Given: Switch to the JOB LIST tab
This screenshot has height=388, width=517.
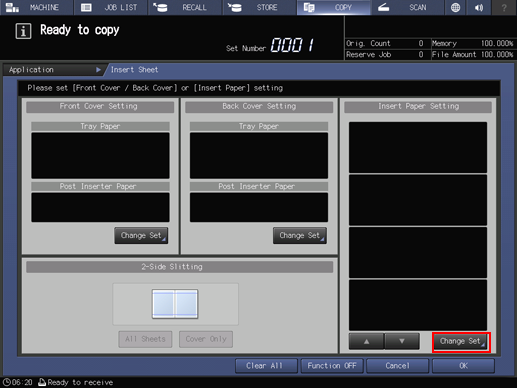Looking at the screenshot, I should coord(111,7).
